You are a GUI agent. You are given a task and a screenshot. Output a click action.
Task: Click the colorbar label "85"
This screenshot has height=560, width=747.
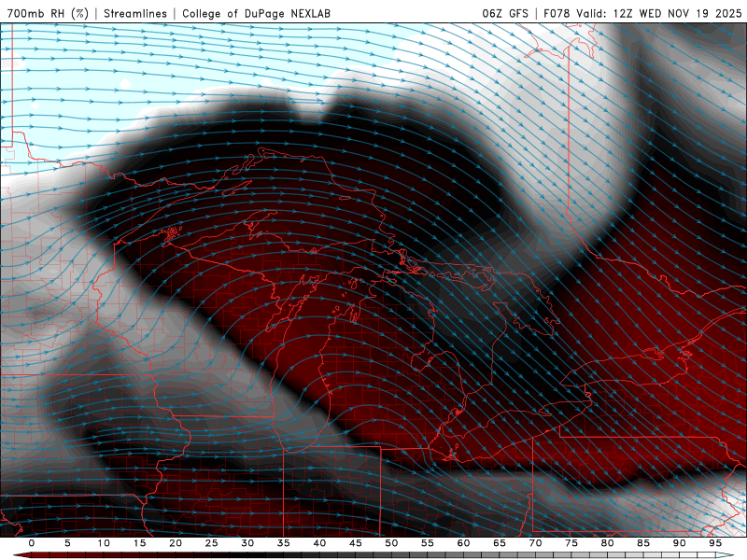click(642, 543)
